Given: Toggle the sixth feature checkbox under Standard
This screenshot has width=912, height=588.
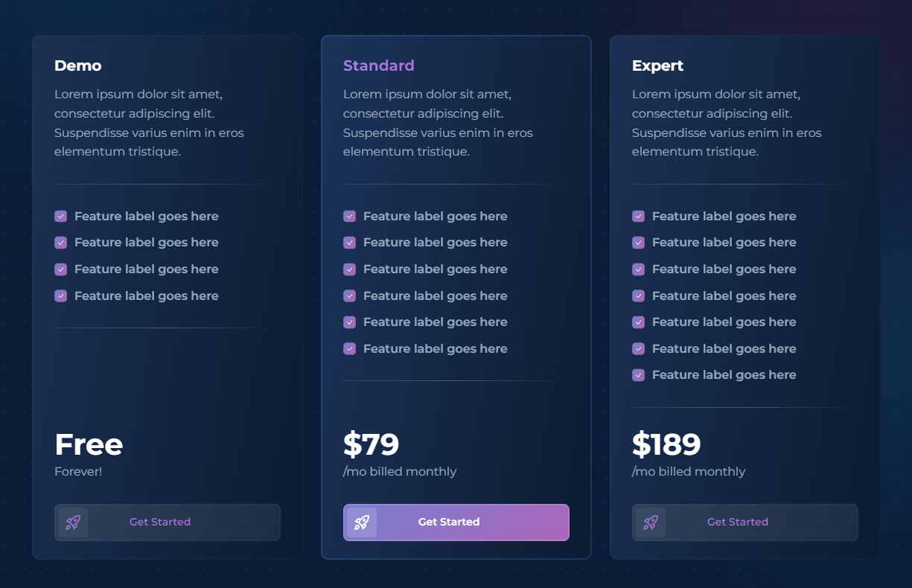Looking at the screenshot, I should pos(349,348).
